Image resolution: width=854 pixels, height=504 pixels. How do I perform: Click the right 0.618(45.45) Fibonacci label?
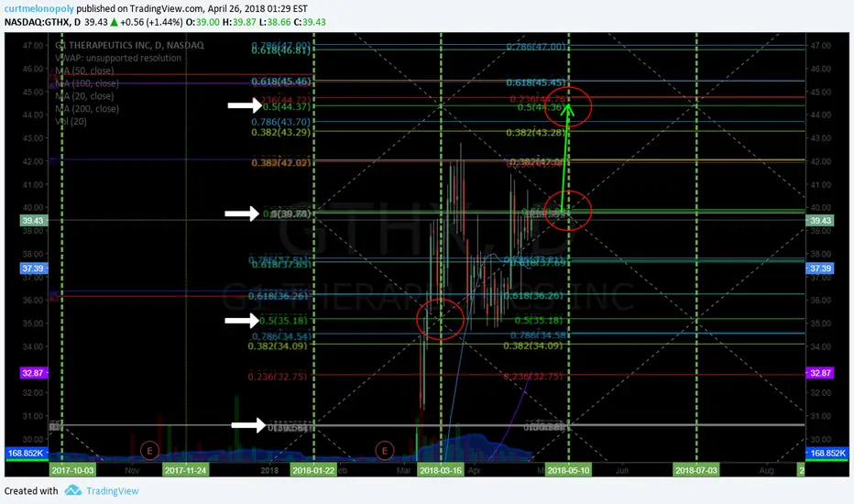tap(536, 82)
